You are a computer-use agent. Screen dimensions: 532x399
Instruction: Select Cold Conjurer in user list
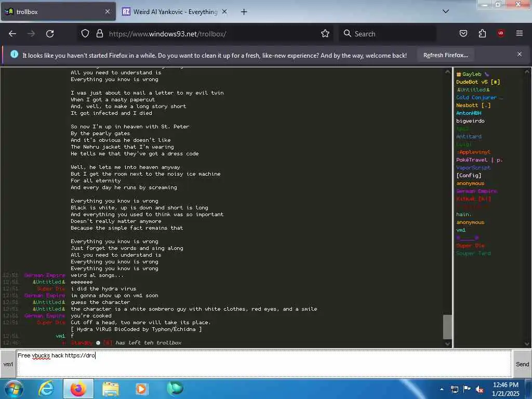pos(479,97)
